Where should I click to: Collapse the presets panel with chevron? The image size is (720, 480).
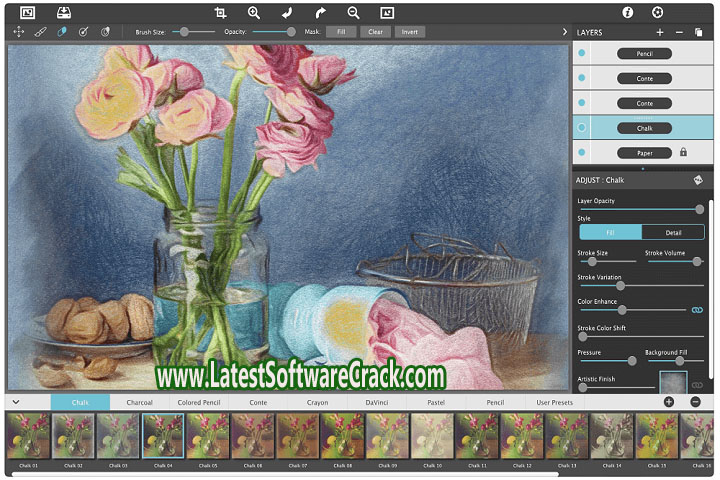(x=16, y=402)
